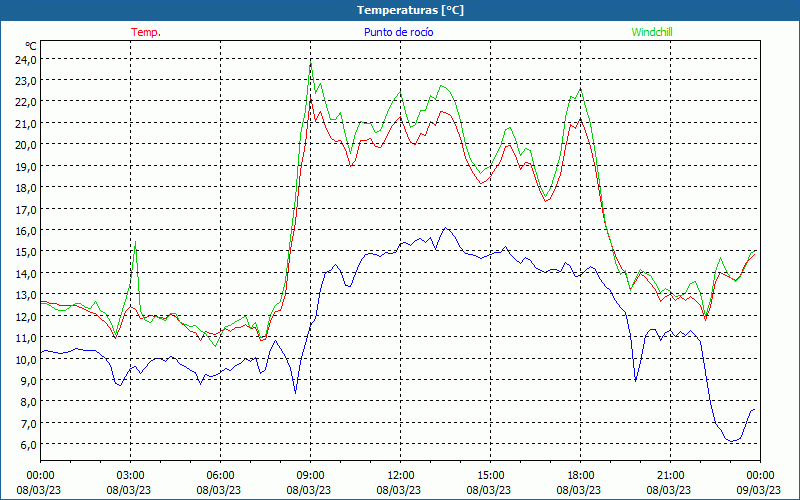The image size is (800, 500).
Task: Click the 11,0 y-axis value
Action: point(27,337)
